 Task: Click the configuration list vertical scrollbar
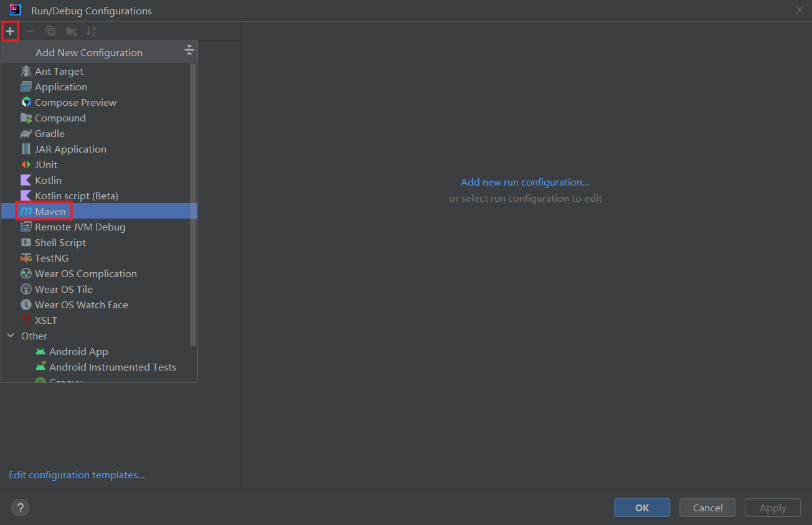(193, 204)
